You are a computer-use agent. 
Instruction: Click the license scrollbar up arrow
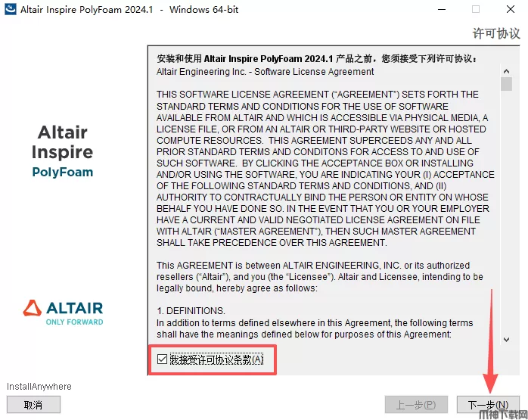click(506, 71)
